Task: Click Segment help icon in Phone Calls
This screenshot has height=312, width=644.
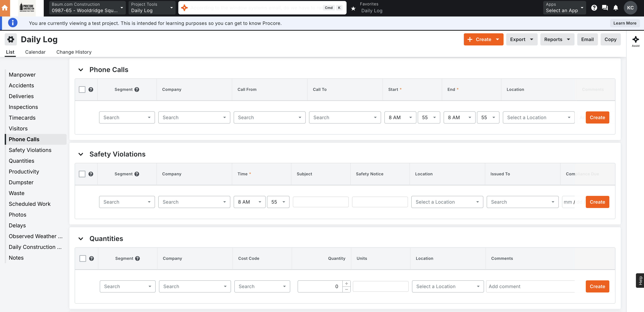Action: [137, 90]
